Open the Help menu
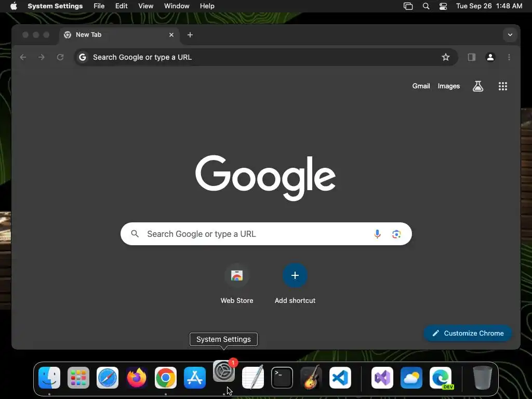The height and width of the screenshot is (399, 532). [x=207, y=6]
